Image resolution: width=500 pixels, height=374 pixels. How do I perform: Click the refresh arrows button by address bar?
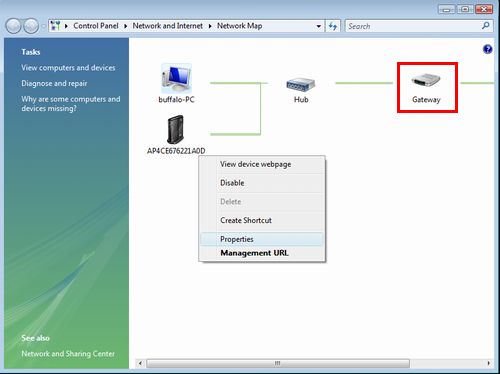click(x=332, y=26)
